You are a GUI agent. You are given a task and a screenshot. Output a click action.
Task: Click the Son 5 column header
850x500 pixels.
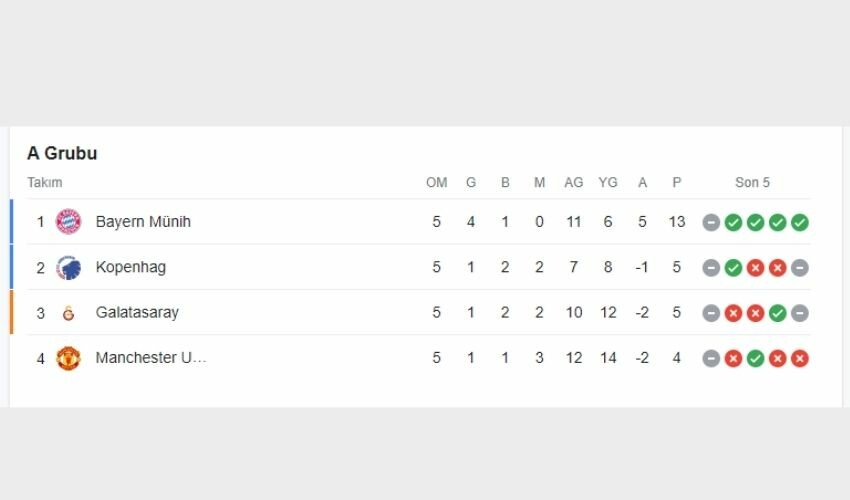753,183
